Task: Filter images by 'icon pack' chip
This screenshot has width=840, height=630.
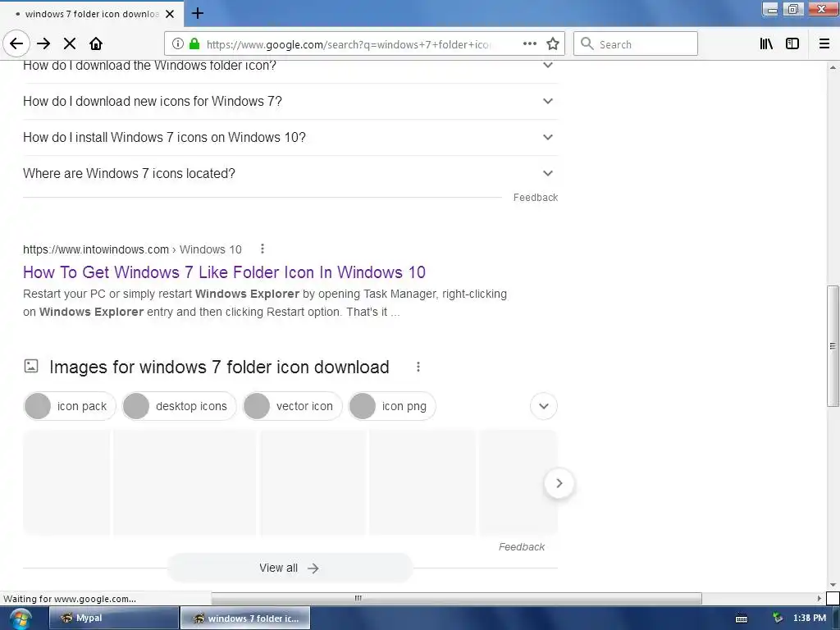Action: tap(70, 406)
